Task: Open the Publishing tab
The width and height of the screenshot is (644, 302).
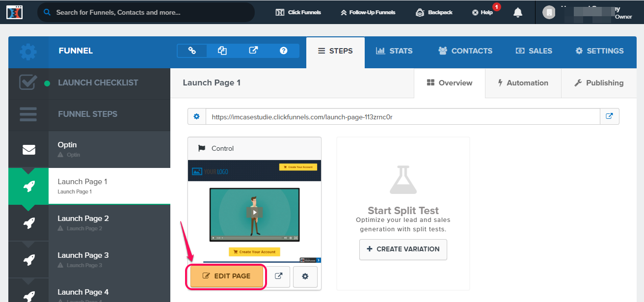Action: coord(599,83)
